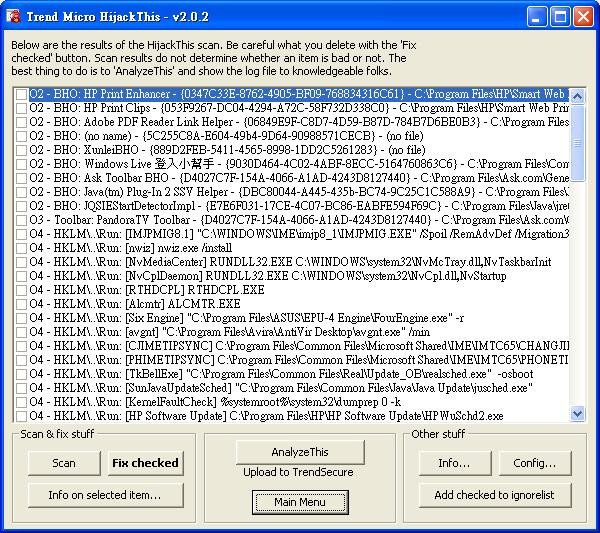Tick the nwiz.exe /install entry checkbox
This screenshot has width=600, height=533.
pyautogui.click(x=21, y=248)
